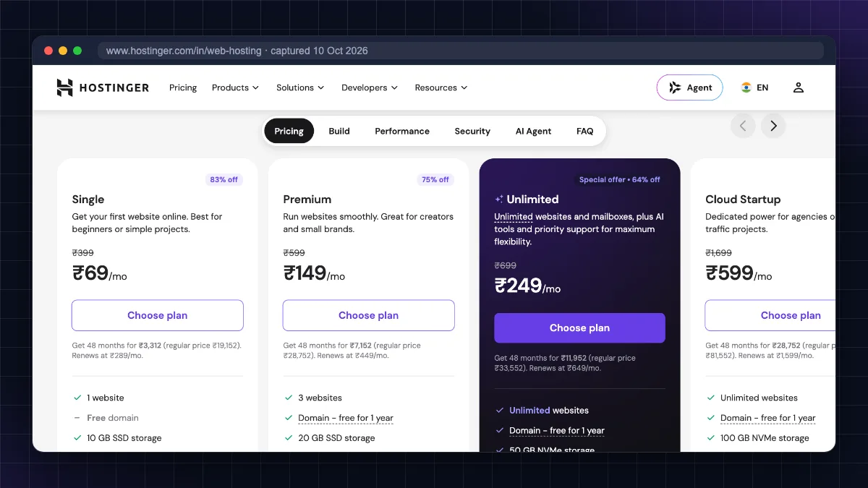Expand the Products dropdown menu

(235, 87)
